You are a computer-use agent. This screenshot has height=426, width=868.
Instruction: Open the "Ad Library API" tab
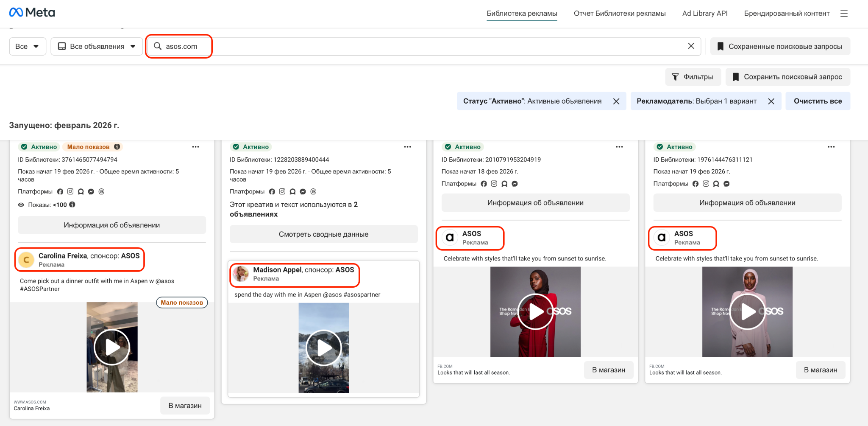pos(704,14)
